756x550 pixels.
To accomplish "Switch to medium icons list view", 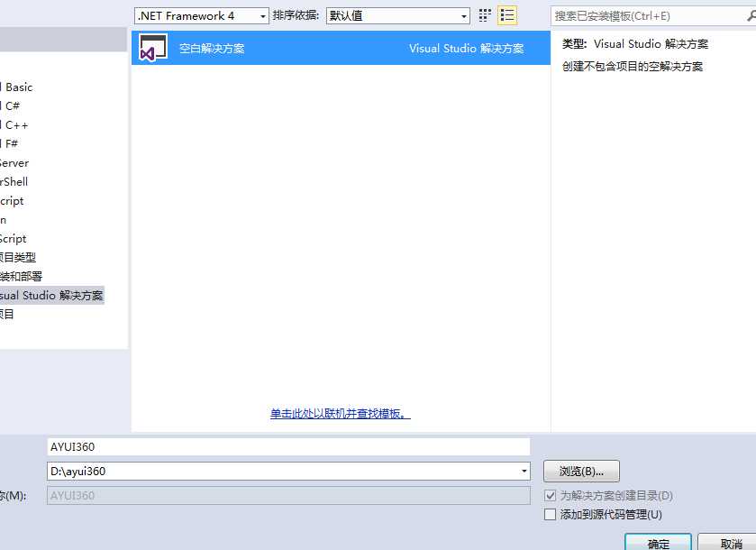I will tap(506, 15).
